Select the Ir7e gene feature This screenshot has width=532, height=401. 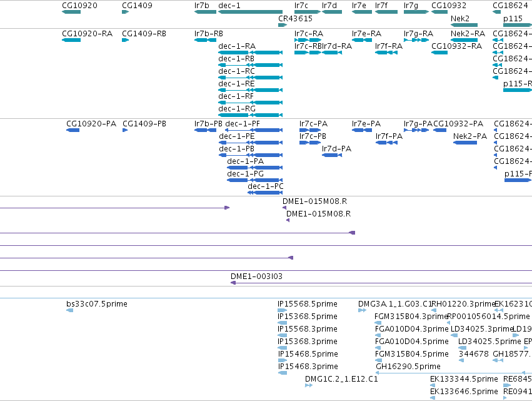point(362,12)
